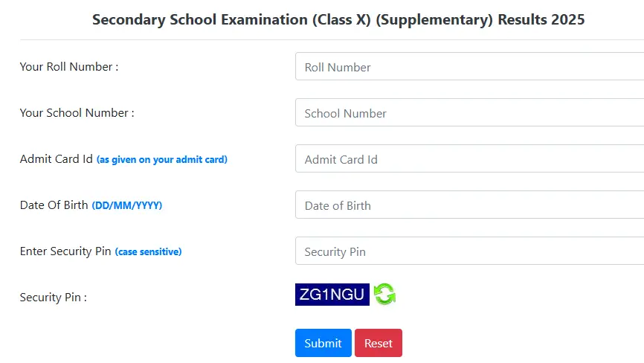Click the 'case sensitive' hint text
644x363 pixels.
tap(148, 252)
